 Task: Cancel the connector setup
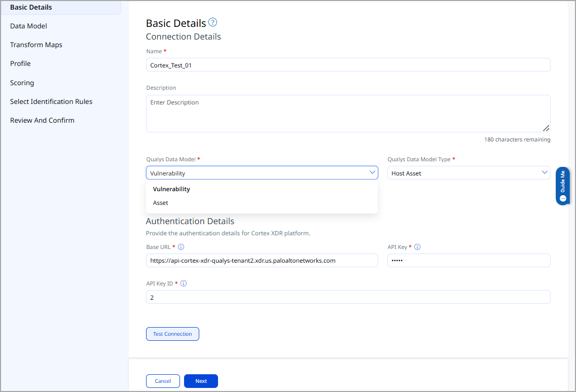[x=163, y=381]
